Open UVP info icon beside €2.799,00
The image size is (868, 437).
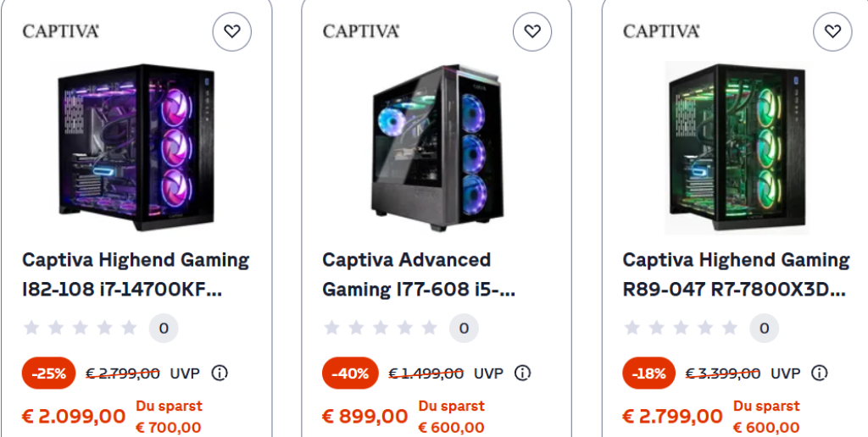[220, 373]
